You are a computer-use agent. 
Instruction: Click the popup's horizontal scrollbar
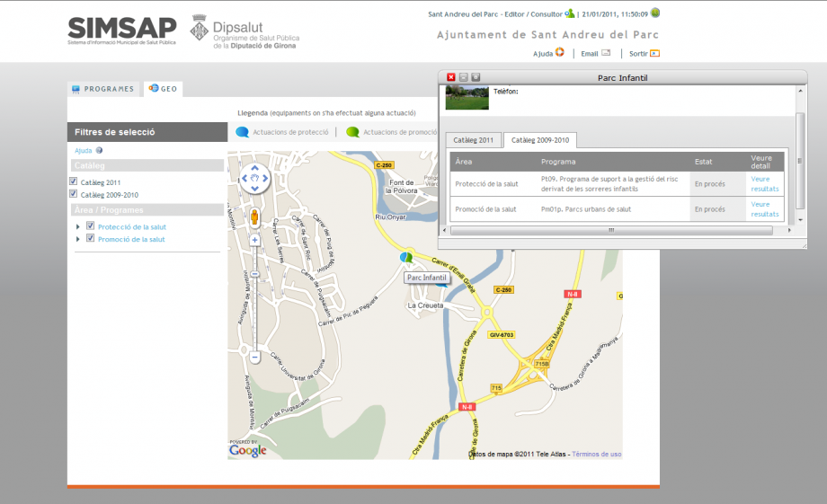tap(620, 231)
